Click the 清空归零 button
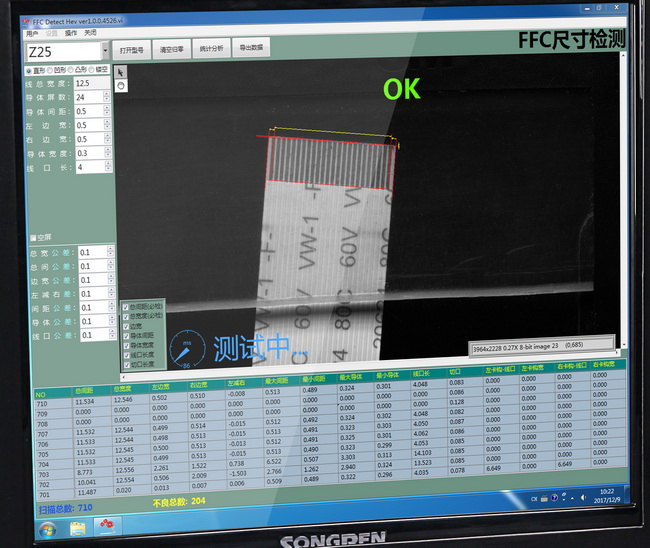Screen dimensions: 650x548 (172, 49)
